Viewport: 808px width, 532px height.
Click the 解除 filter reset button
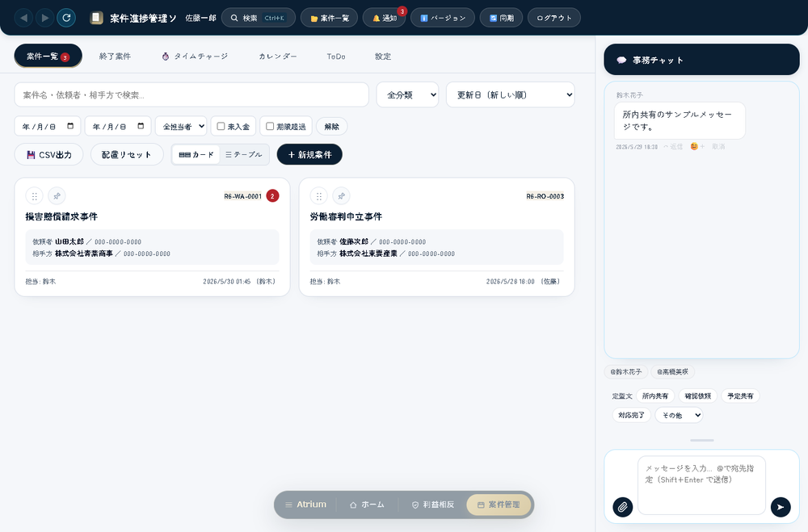[332, 126]
